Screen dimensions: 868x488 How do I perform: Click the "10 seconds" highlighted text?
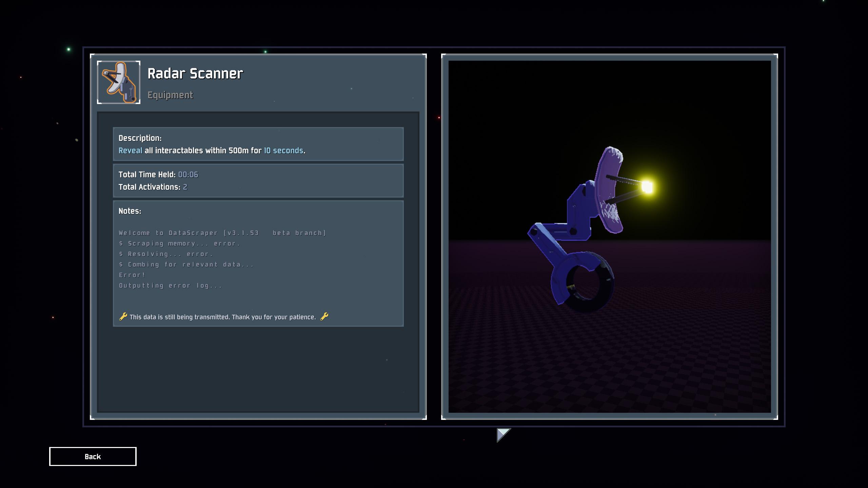(x=283, y=150)
